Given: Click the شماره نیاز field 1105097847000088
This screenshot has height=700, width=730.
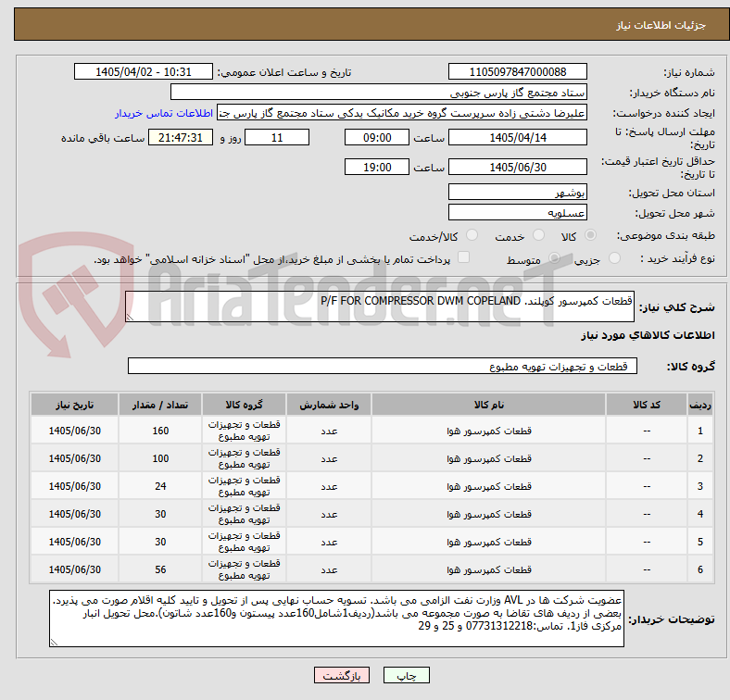Looking at the screenshot, I should click(517, 71).
